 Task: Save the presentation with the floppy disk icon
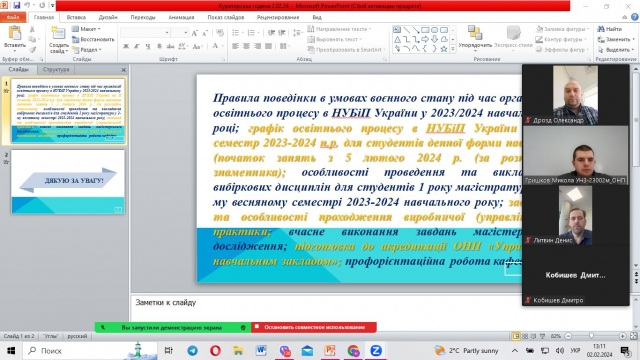(x=17, y=5)
